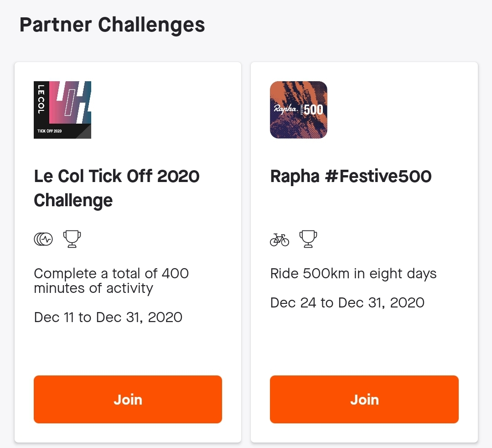
Task: Open the Rapha Festive 500 badge image
Action: point(299,110)
